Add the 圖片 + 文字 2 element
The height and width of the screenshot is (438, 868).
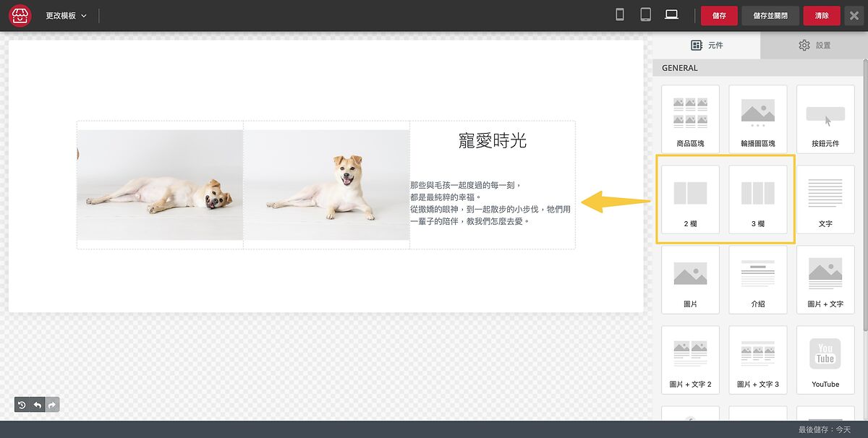[690, 360]
